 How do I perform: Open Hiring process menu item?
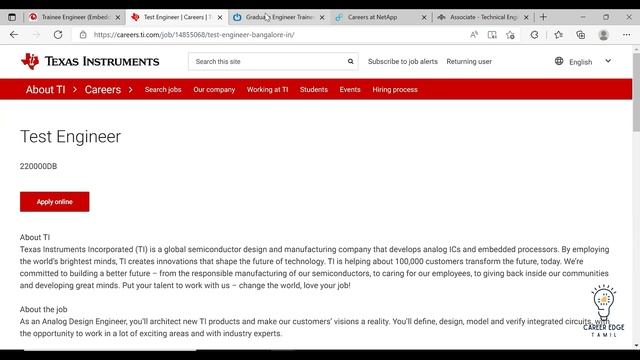[395, 89]
